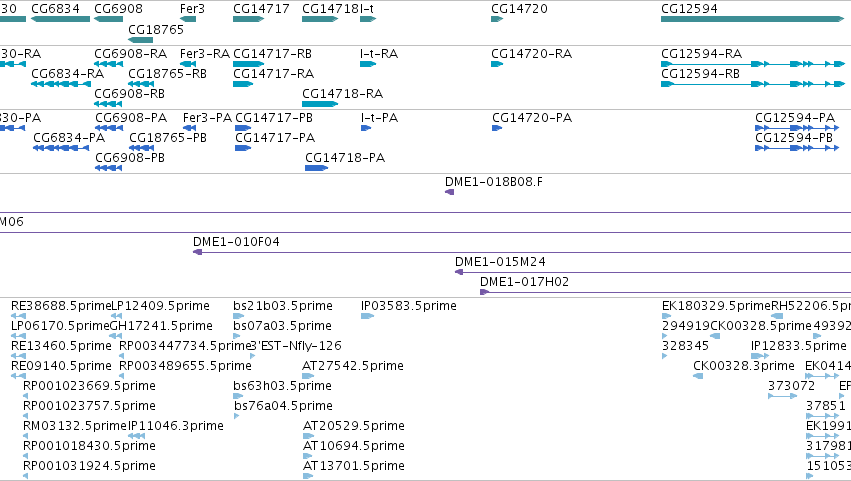Select protein CG6834-PA
The width and height of the screenshot is (851, 481).
(69, 138)
